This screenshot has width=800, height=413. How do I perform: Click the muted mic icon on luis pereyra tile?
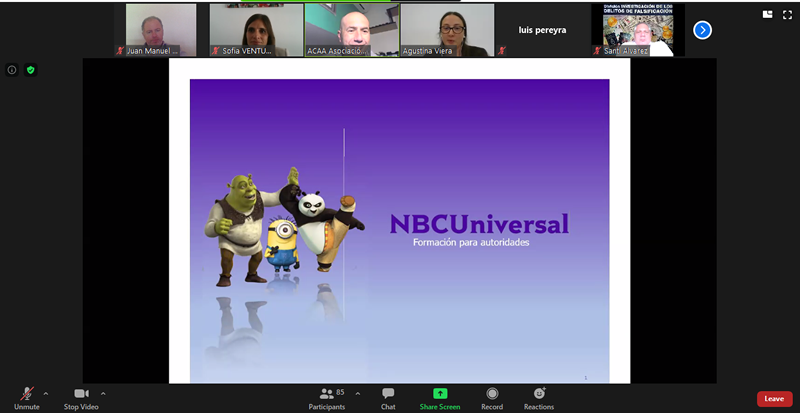[x=502, y=51]
